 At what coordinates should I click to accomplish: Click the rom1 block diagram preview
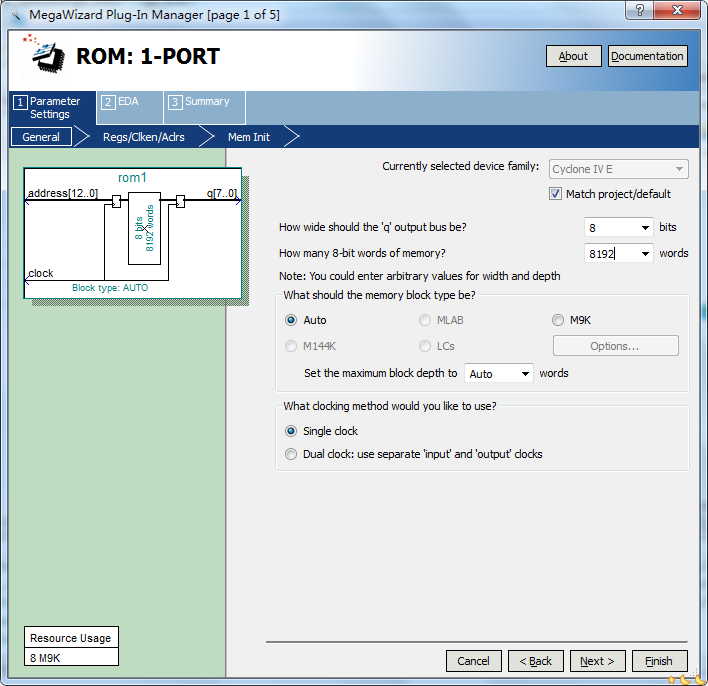pos(133,233)
